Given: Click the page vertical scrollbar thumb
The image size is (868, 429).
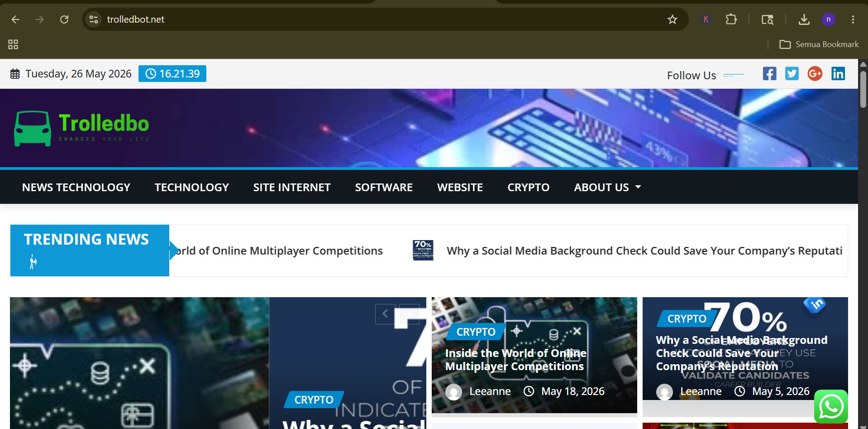Looking at the screenshot, I should pos(863,89).
